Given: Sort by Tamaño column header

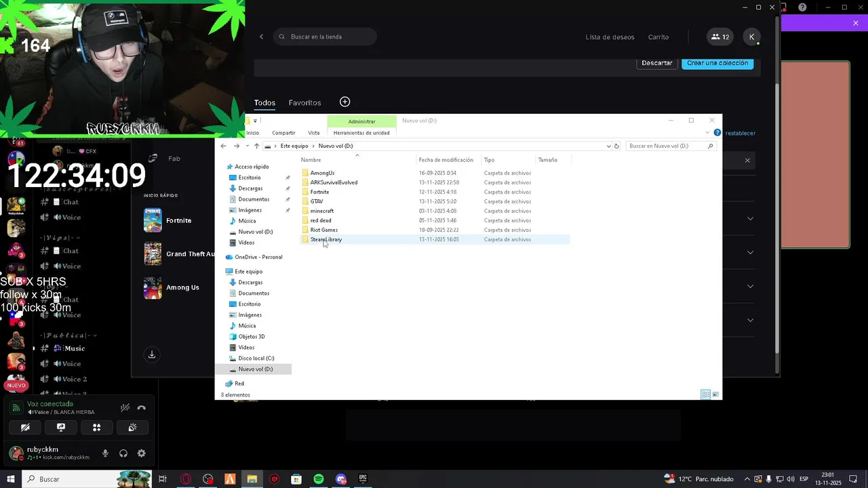Looking at the screenshot, I should pyautogui.click(x=547, y=160).
